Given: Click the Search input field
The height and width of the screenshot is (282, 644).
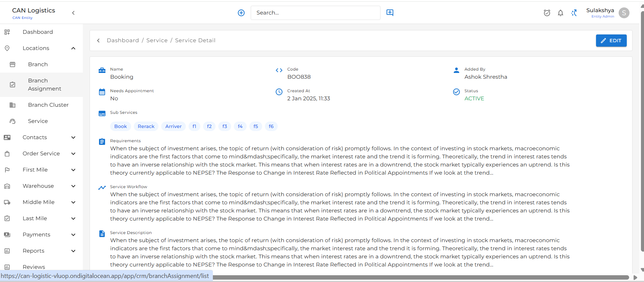Looking at the screenshot, I should [x=316, y=13].
